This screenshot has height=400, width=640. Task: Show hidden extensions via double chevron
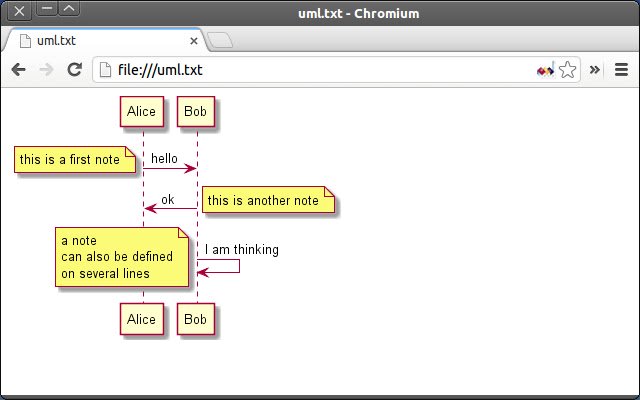click(x=595, y=70)
